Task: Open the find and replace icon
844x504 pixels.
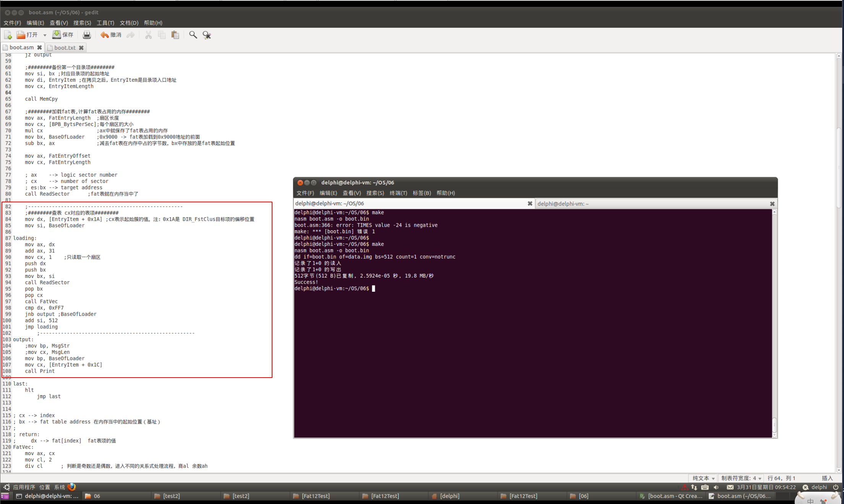Action: (x=207, y=35)
